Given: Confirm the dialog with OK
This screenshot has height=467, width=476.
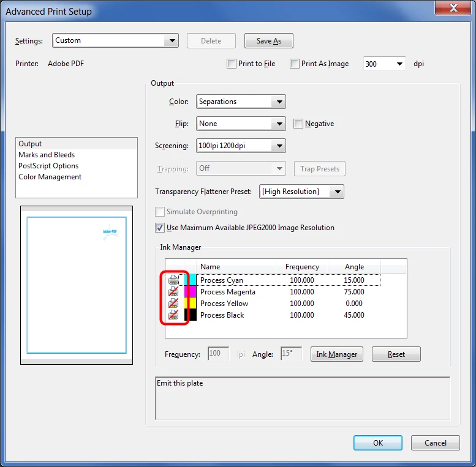Looking at the screenshot, I should [x=378, y=443].
